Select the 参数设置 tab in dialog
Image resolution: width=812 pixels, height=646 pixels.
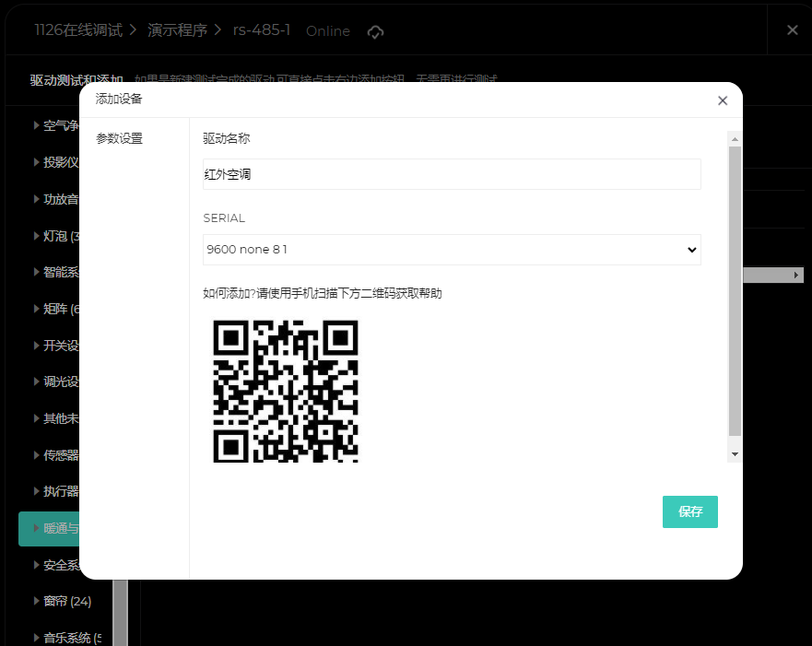tap(119, 138)
